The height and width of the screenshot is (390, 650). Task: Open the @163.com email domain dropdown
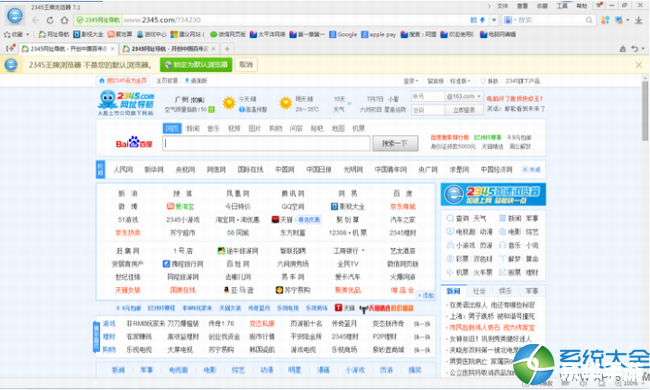(464, 97)
